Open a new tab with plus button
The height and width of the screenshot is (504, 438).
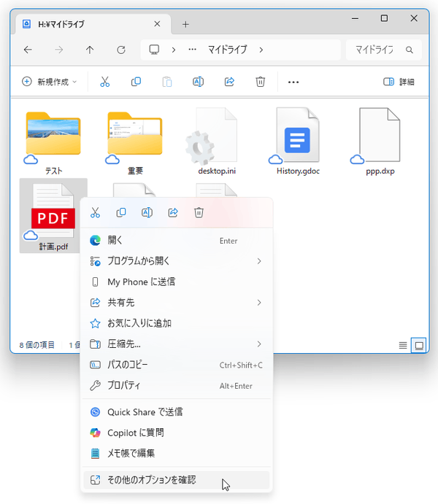(185, 24)
